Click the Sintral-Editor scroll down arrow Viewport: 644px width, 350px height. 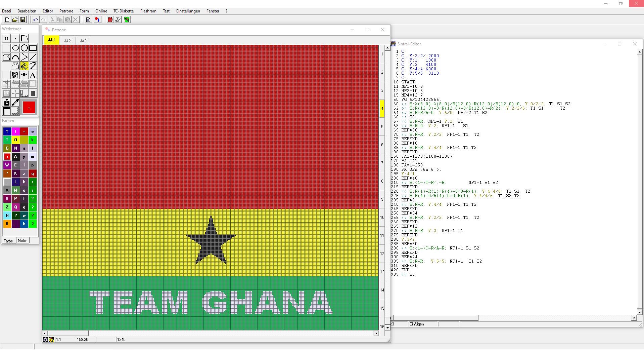click(x=640, y=312)
